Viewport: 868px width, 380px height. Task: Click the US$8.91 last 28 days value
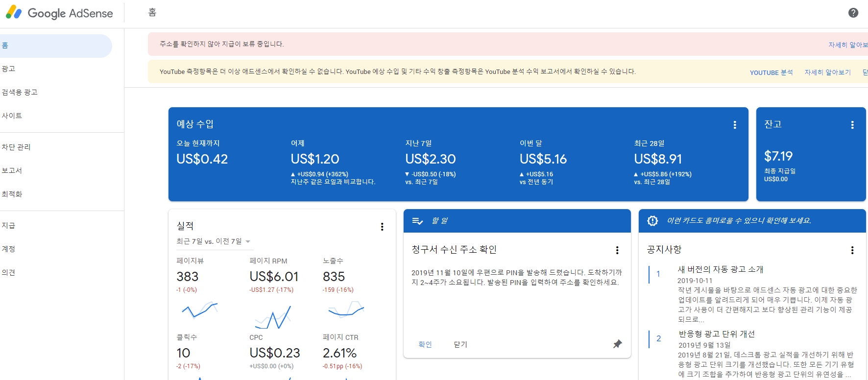tap(658, 159)
